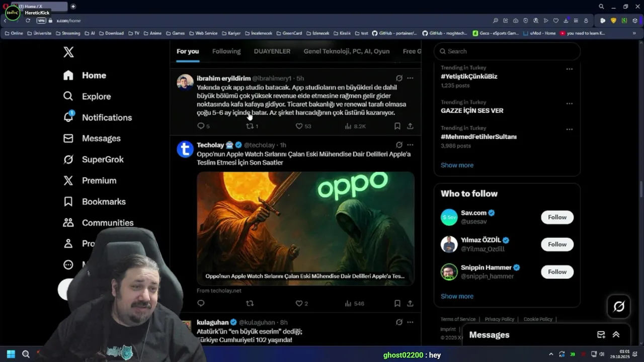Switch to the For you tab
This screenshot has height=362, width=644.
pyautogui.click(x=188, y=51)
